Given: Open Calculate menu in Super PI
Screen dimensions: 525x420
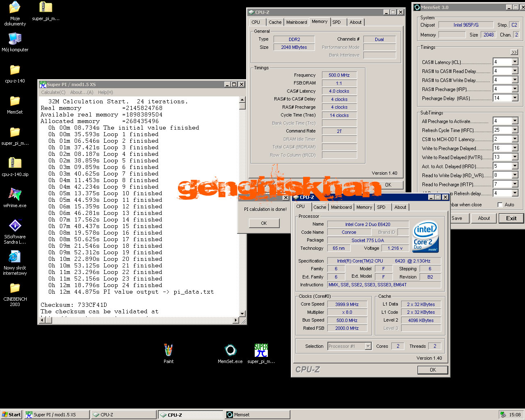Looking at the screenshot, I should (53, 92).
